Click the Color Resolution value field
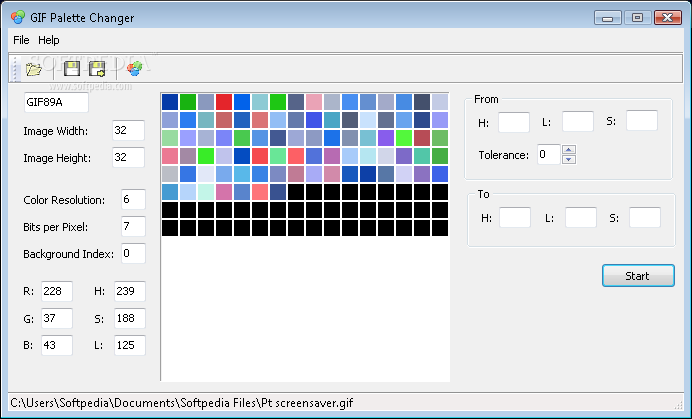The image size is (692, 419). [x=133, y=200]
